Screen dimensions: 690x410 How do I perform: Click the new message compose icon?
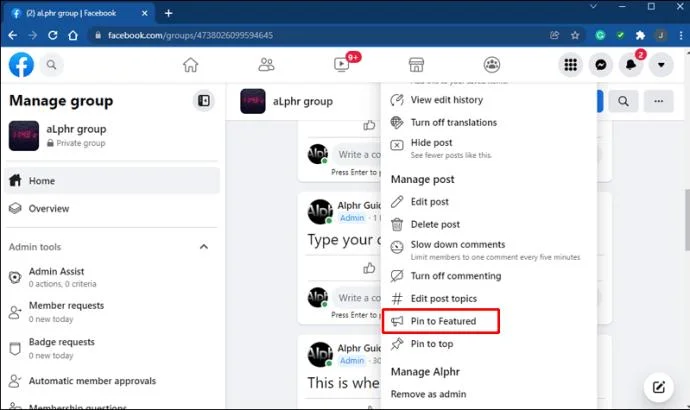pyautogui.click(x=658, y=387)
